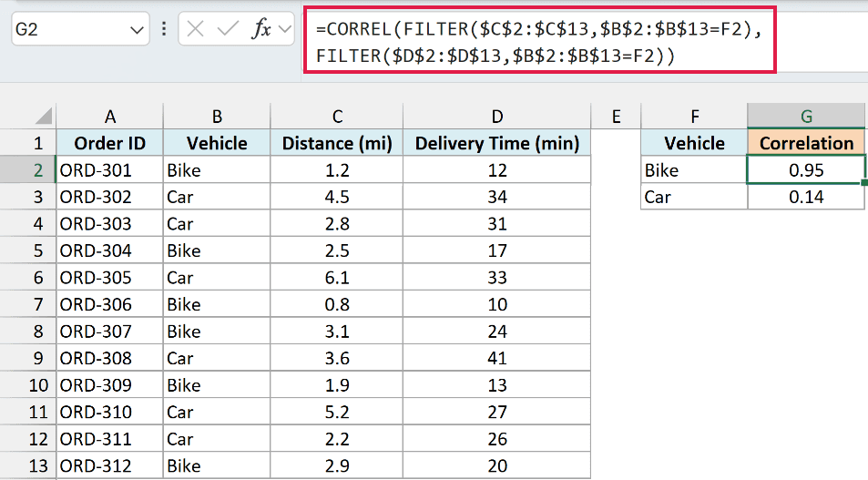Select row 2 header
This screenshot has height=480, width=868.
tap(27, 170)
